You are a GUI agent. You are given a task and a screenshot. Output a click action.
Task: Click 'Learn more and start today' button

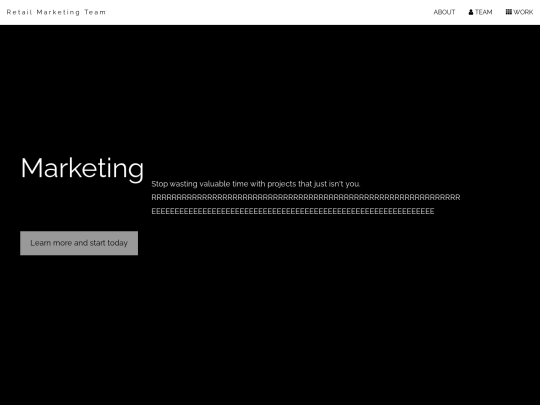79,243
